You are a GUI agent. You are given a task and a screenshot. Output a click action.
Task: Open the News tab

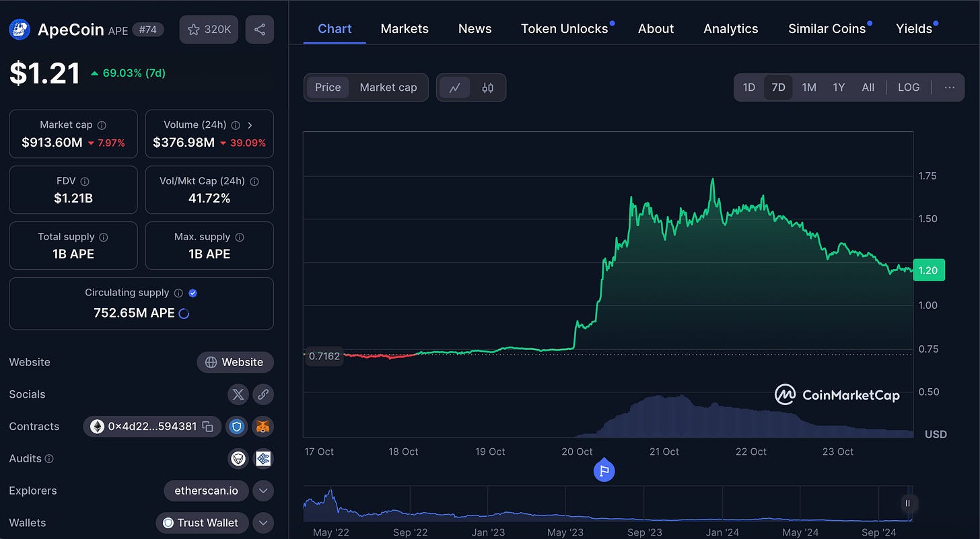(x=475, y=29)
